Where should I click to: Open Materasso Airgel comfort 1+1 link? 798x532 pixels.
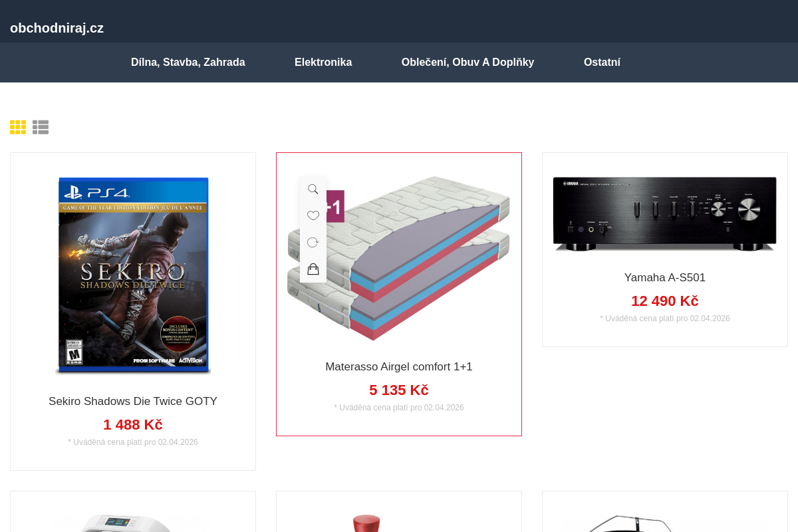click(x=399, y=367)
